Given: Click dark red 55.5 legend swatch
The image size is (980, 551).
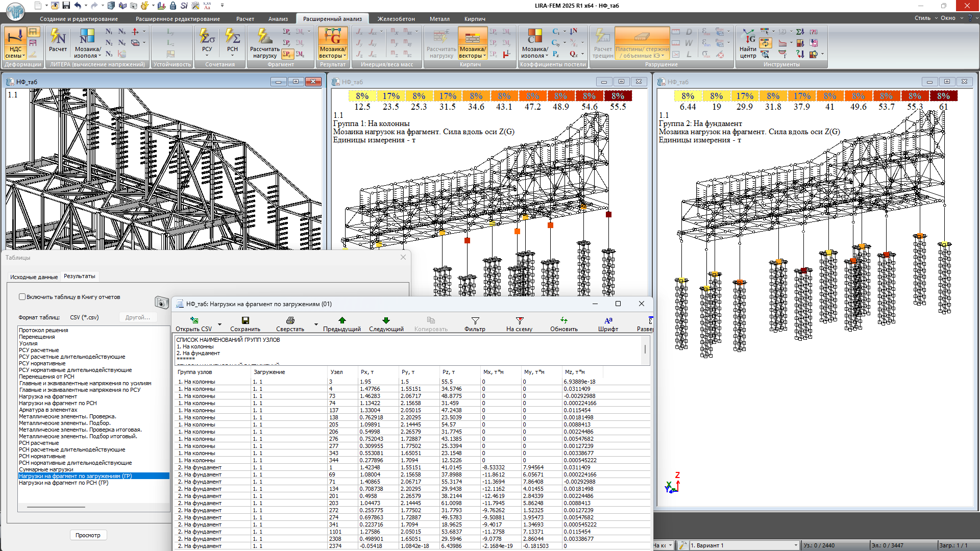Looking at the screenshot, I should click(x=618, y=96).
